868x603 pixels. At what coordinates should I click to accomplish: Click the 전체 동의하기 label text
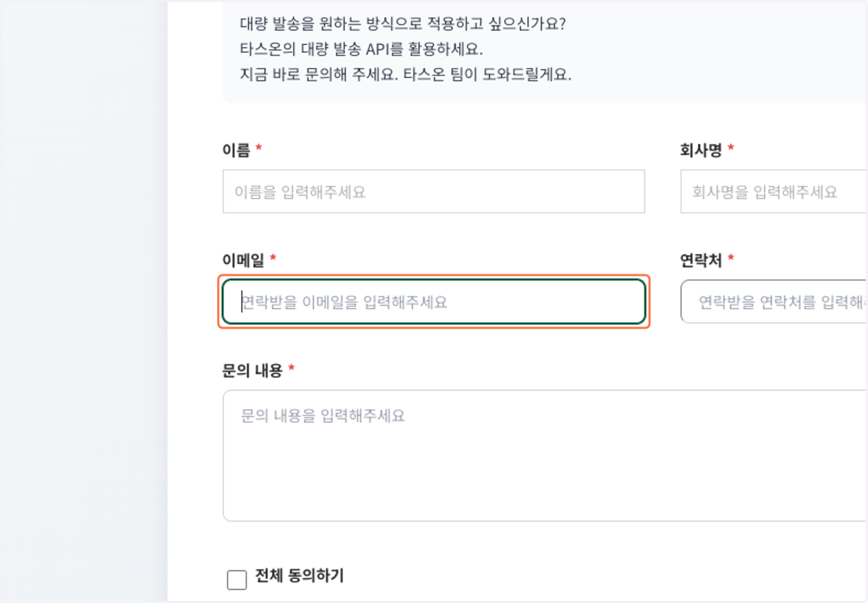(299, 576)
